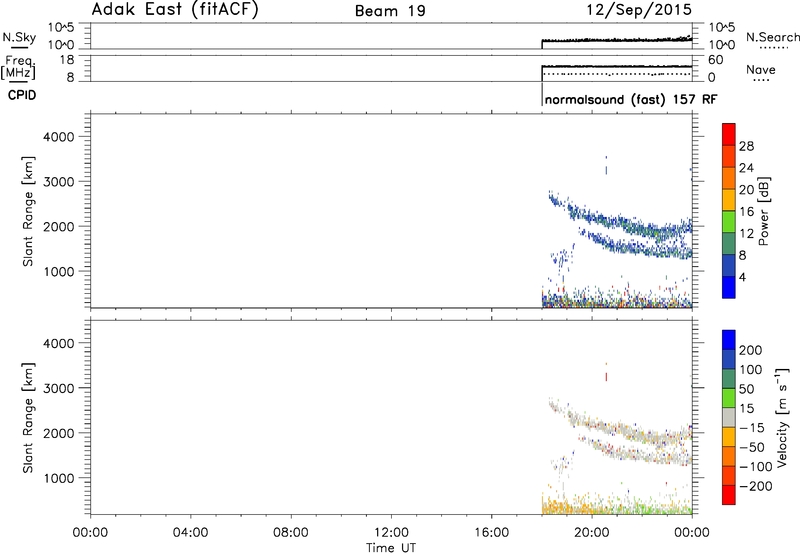This screenshot has width=800, height=554.
Task: Click Power panel 'Slant Range [km]' label
Action: click(x=28, y=211)
